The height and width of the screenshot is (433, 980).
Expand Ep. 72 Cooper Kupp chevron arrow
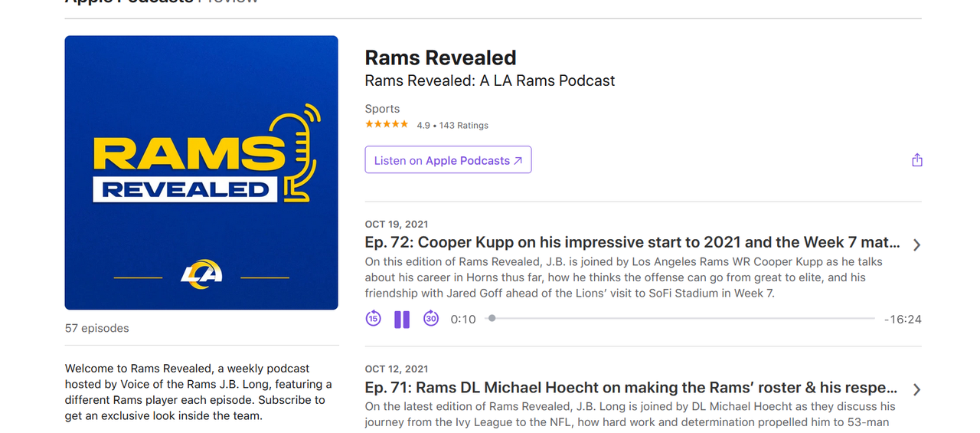click(x=916, y=245)
